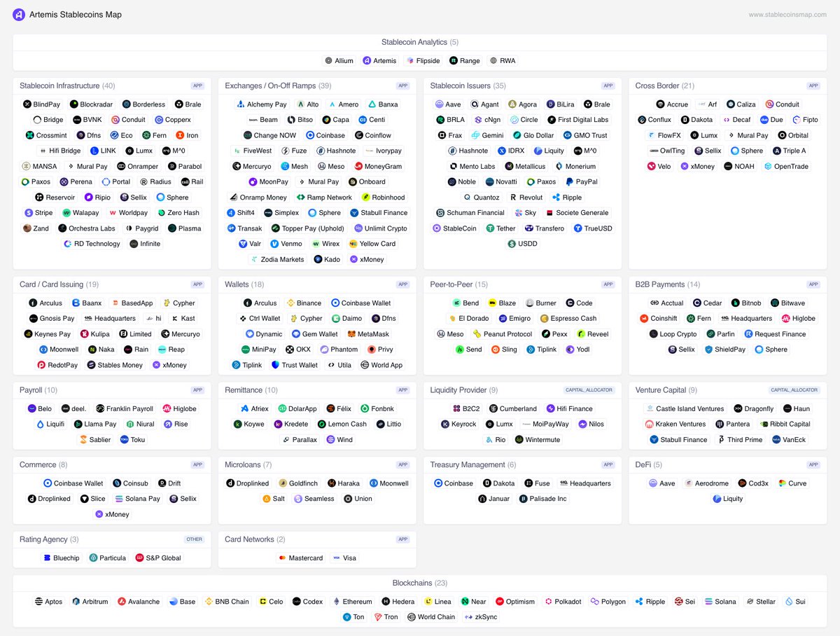This screenshot has height=636, width=840.
Task: Click the Revolut logo icon
Action: (x=513, y=198)
